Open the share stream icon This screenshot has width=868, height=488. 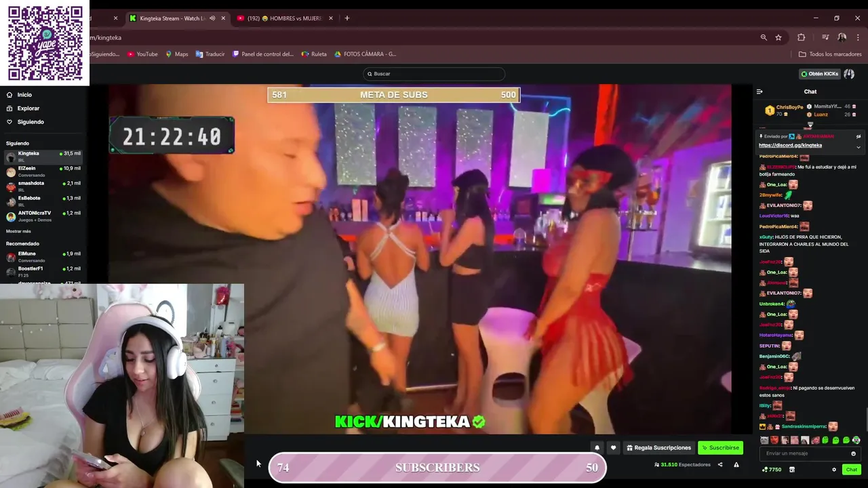[720, 465]
